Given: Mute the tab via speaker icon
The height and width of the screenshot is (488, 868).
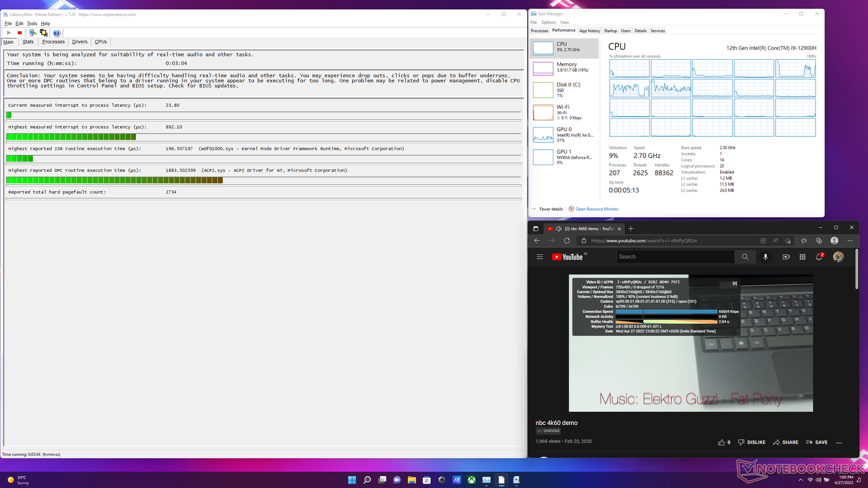Looking at the screenshot, I should [x=559, y=229].
